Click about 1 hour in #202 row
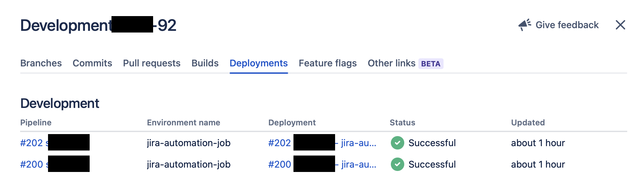Screen dimensions: 644x179 point(538,143)
